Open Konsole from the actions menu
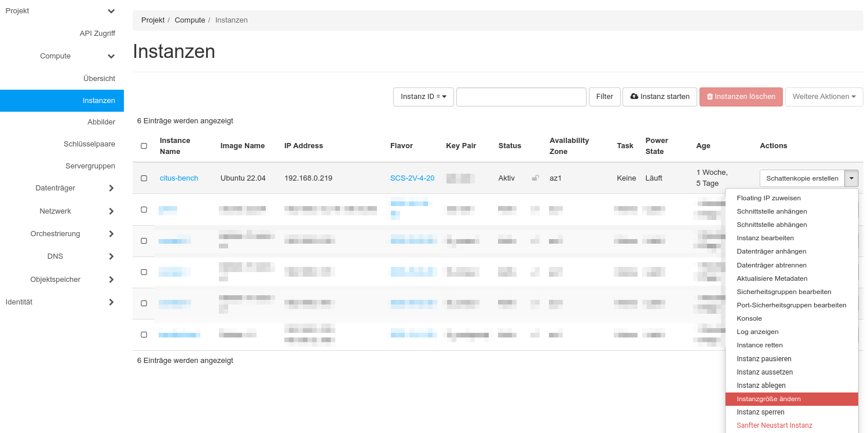This screenshot has height=433, width=868. coord(792,318)
